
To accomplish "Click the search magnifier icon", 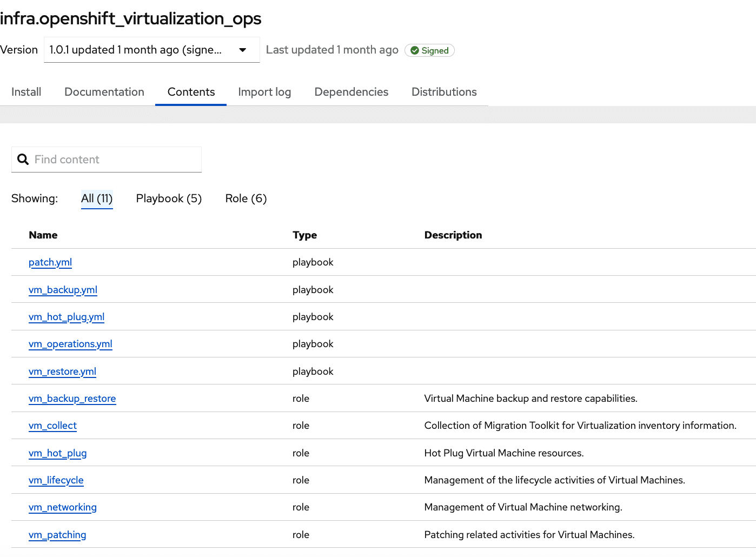I will (x=23, y=160).
